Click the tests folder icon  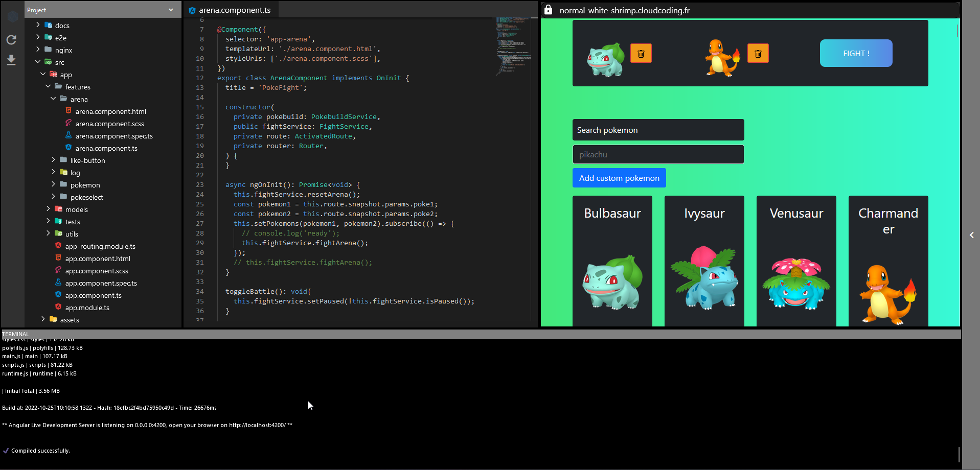point(59,221)
